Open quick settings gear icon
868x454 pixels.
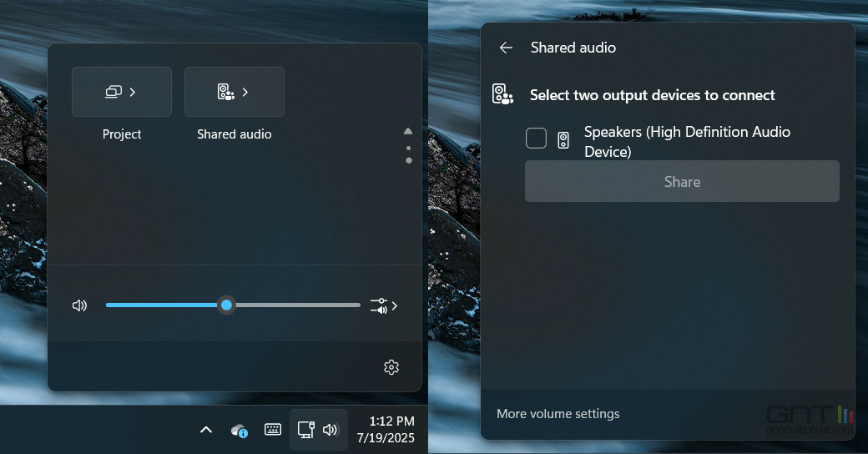[x=391, y=367]
